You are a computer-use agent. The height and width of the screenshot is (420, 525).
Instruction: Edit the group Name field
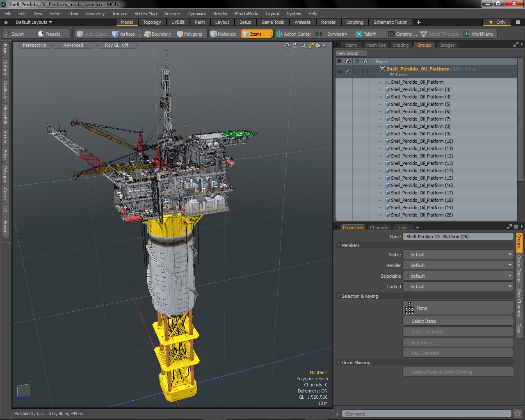(458, 237)
